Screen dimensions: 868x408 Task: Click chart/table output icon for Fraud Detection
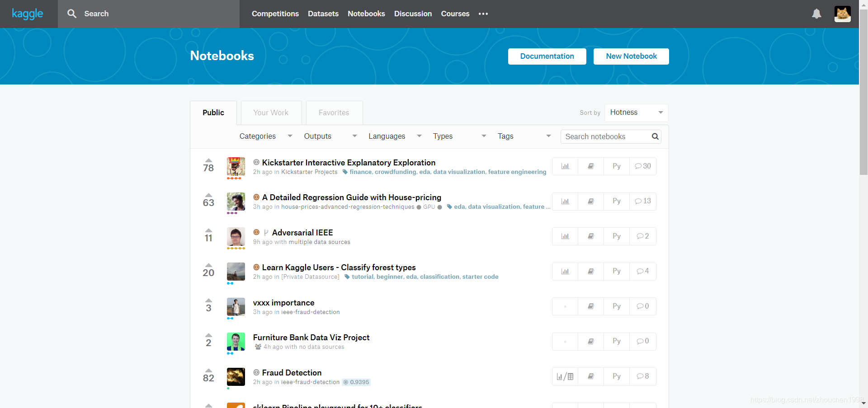coord(565,376)
